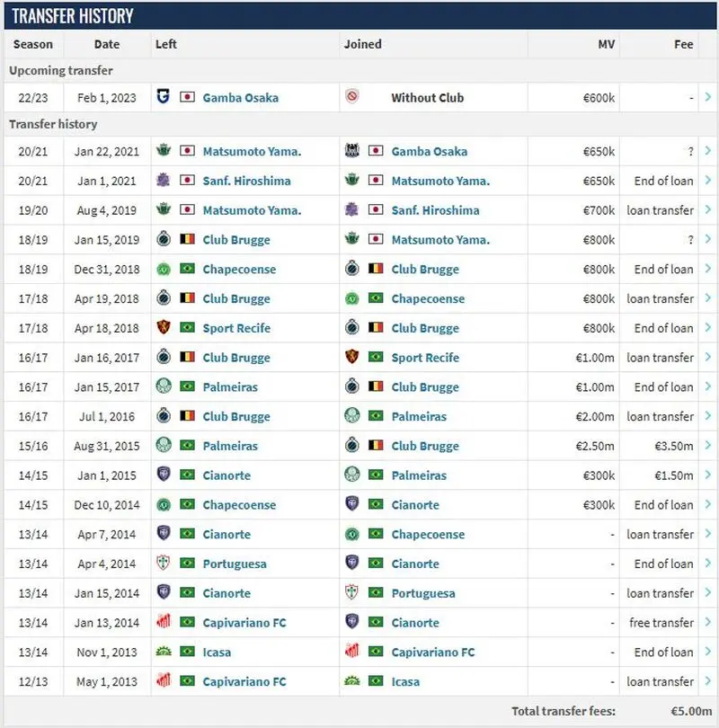This screenshot has height=728, width=719.
Task: Click the Fee column header
Action: coord(683,44)
